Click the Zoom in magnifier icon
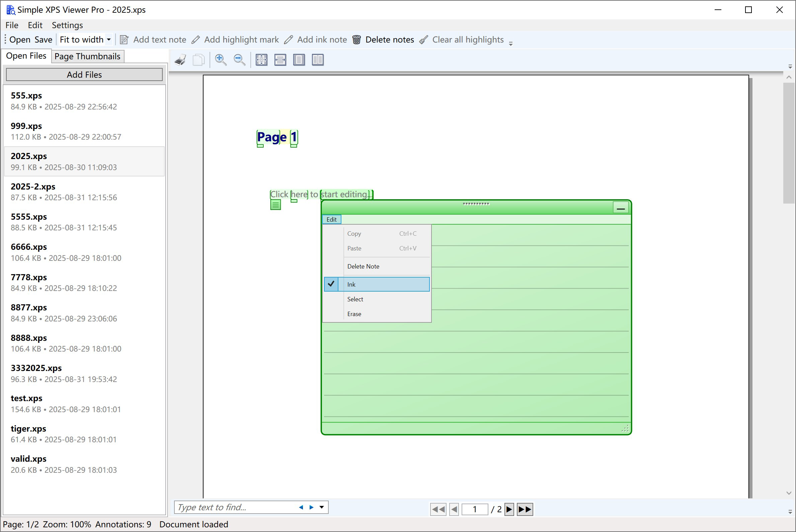796x532 pixels. pos(221,60)
